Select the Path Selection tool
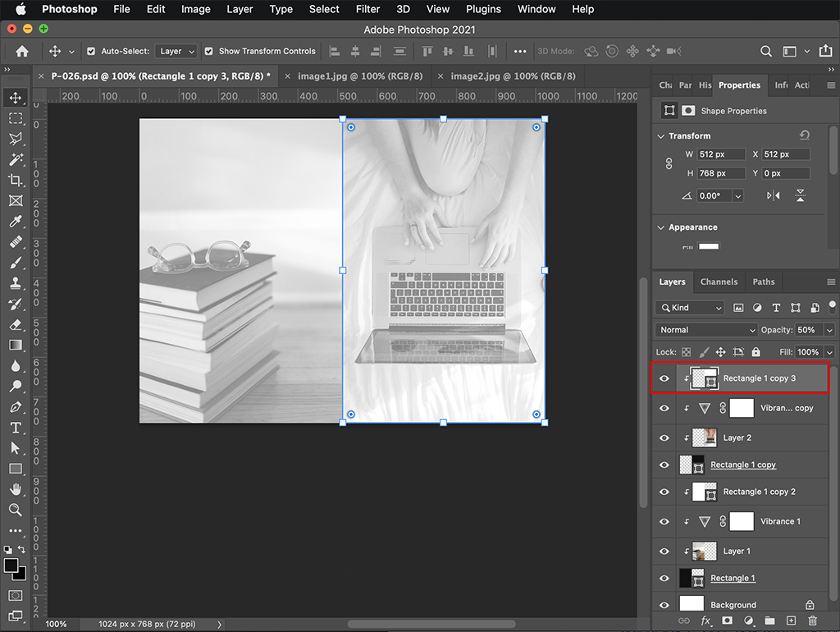Screen dimensions: 840x632 pyautogui.click(x=16, y=448)
